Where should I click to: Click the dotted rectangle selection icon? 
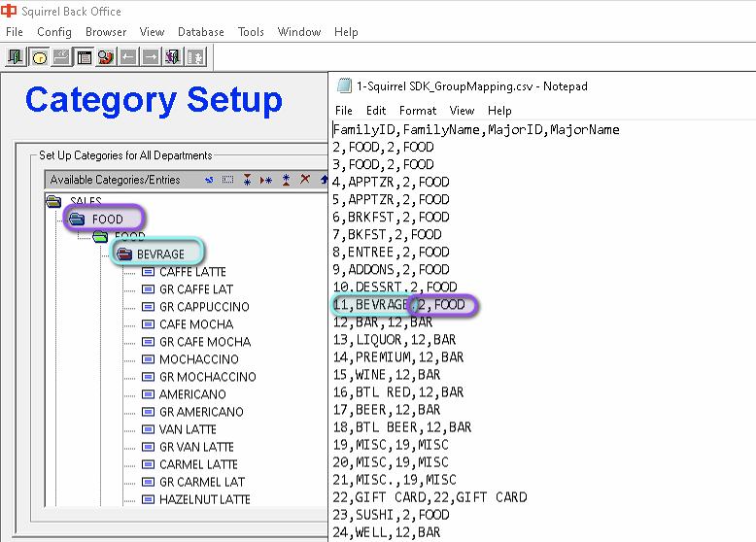pos(227,180)
